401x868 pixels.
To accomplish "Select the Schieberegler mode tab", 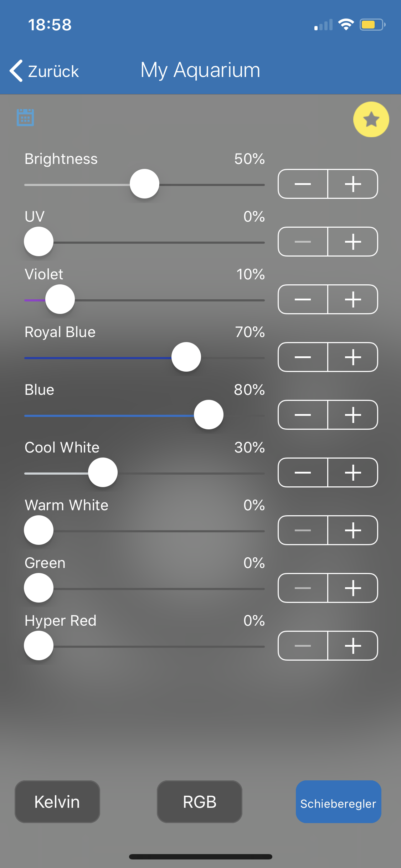I will (x=338, y=802).
